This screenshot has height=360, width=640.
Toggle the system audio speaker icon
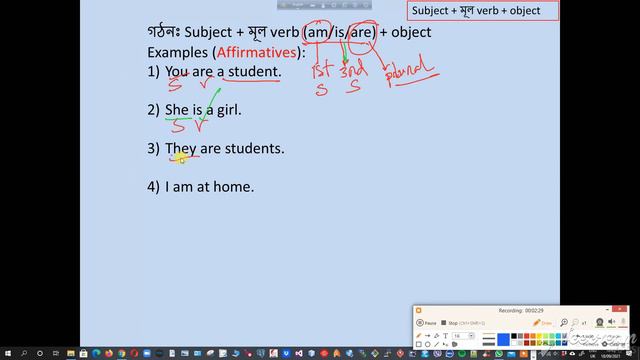click(611, 322)
